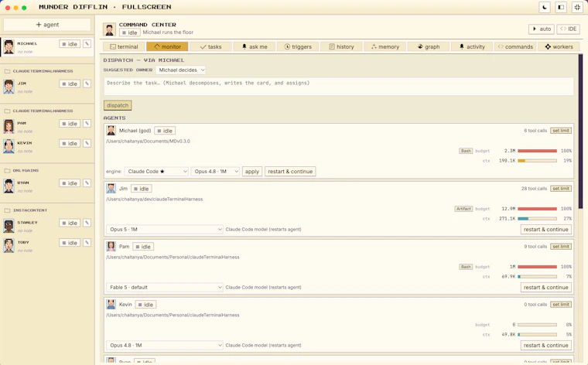Edit Jim's note with the pencil icon
This screenshot has height=365, width=588.
pyautogui.click(x=87, y=84)
